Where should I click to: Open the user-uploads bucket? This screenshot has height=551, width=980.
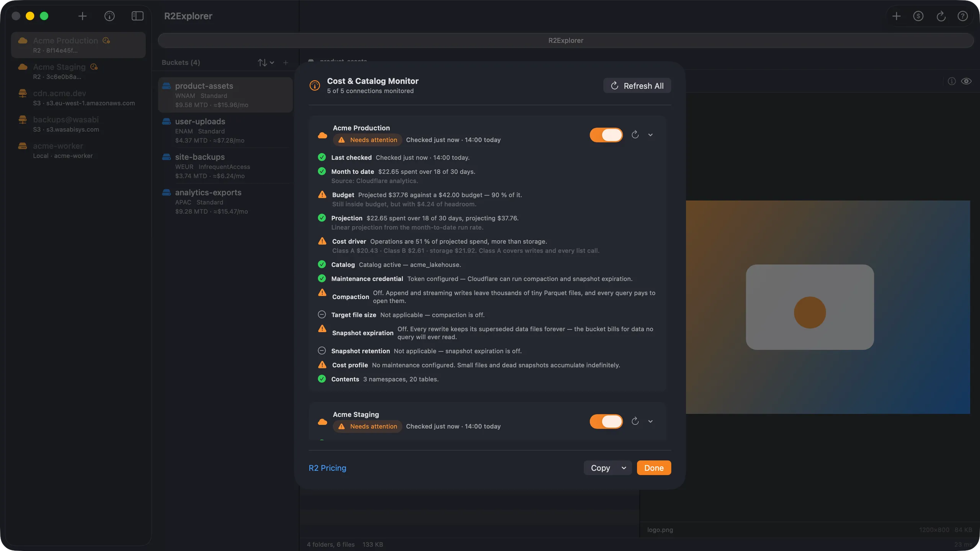(x=225, y=130)
